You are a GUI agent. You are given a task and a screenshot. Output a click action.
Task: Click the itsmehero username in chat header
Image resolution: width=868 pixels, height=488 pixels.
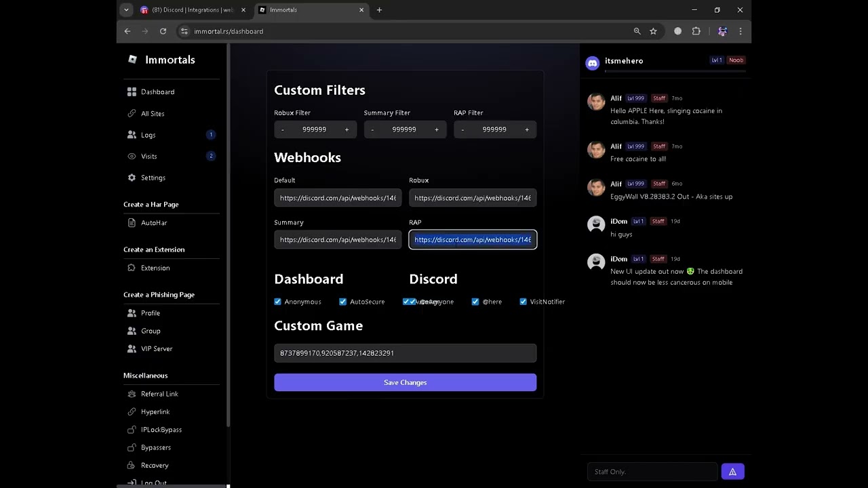tap(624, 61)
